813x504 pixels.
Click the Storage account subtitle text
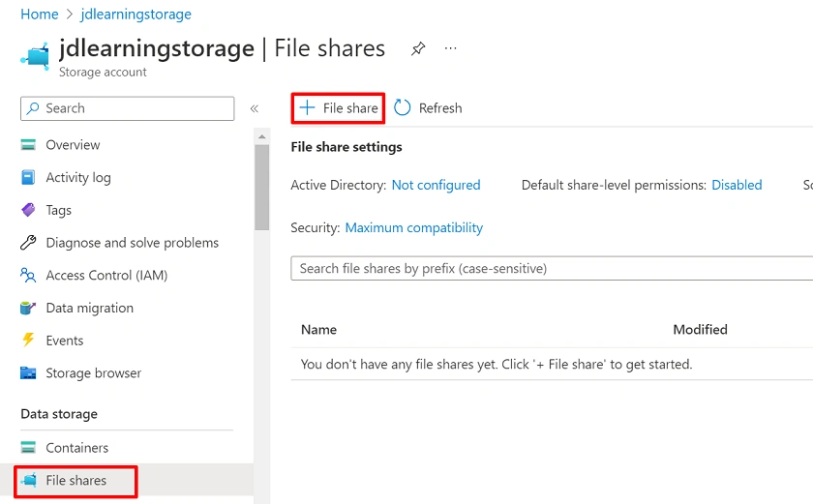pos(103,72)
